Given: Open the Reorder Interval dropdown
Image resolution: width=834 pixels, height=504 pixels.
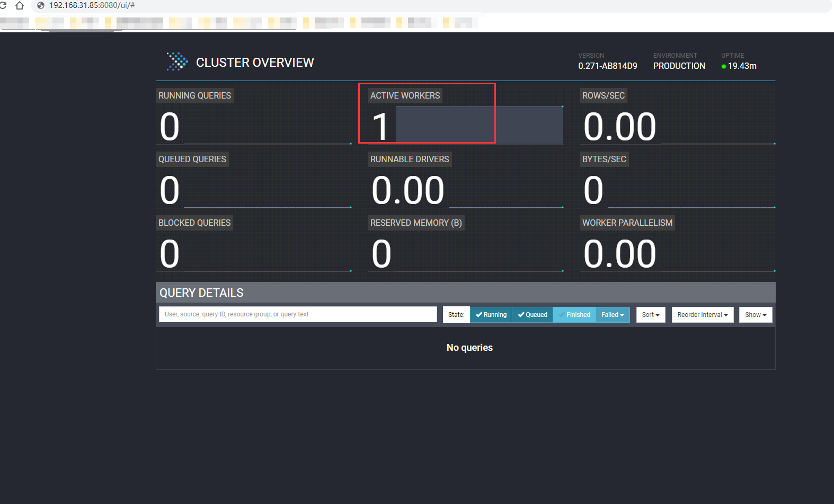Looking at the screenshot, I should [703, 315].
